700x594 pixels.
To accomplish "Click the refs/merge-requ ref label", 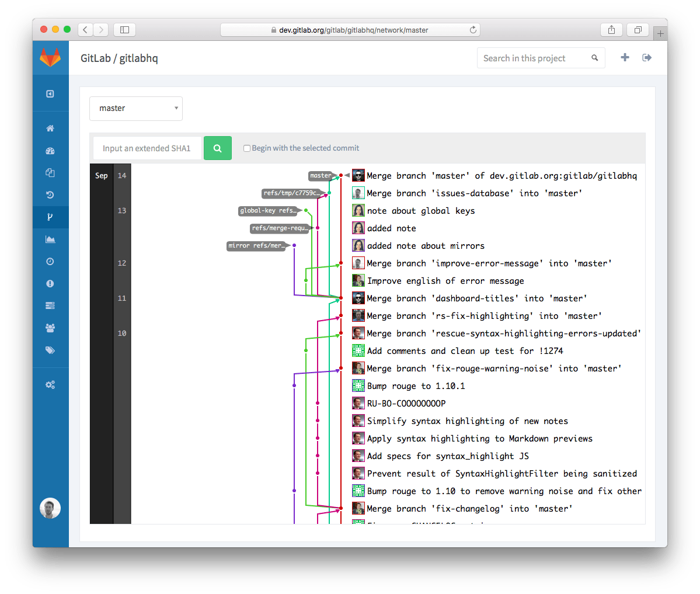I will [281, 228].
